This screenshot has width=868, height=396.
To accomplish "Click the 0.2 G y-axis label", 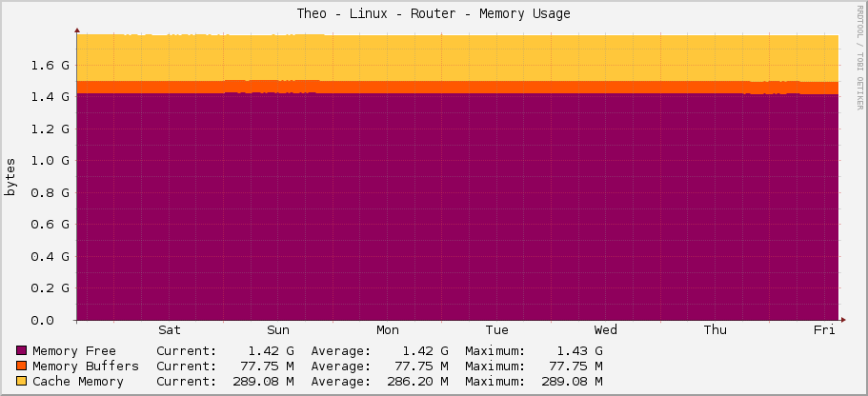I will pyautogui.click(x=50, y=287).
